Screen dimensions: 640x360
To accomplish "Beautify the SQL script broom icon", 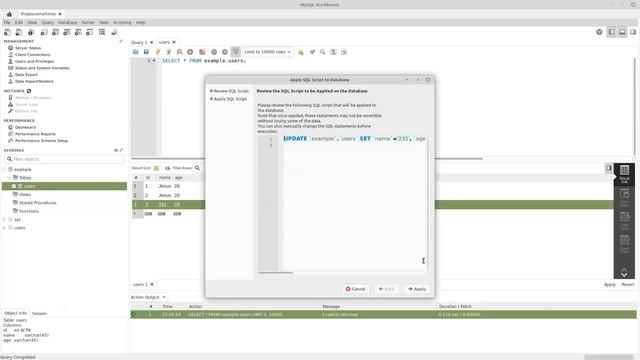I will [312, 52].
